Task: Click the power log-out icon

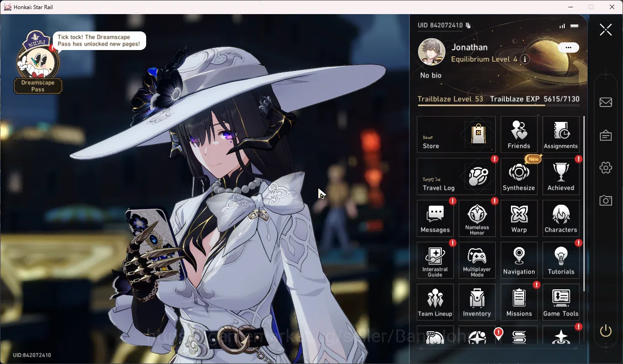Action: [606, 331]
